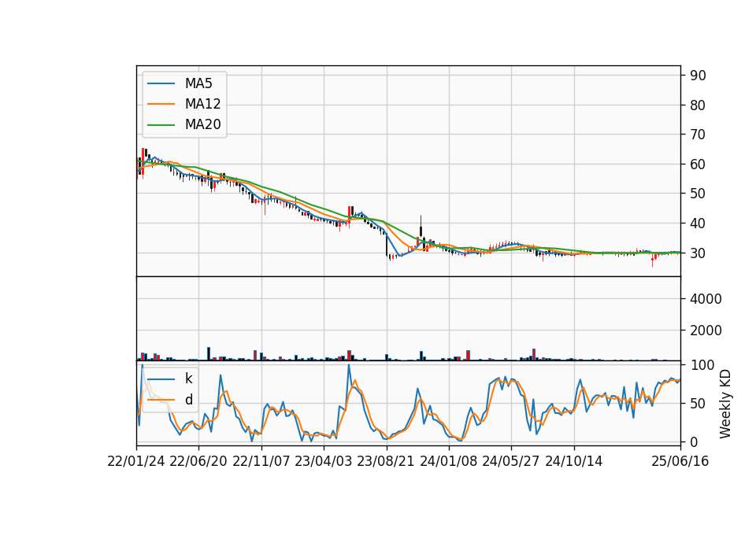Click the 24/05/27 date tick label

coord(511,461)
